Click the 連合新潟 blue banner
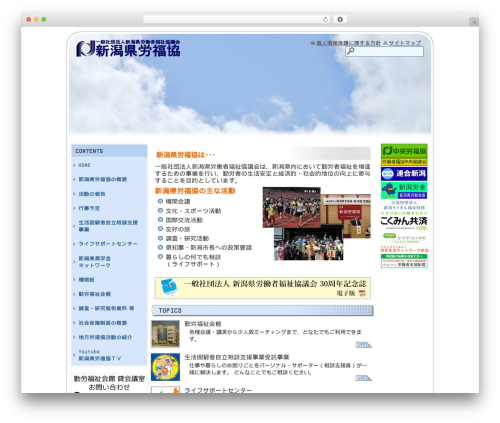The height and width of the screenshot is (423, 500). pos(404,174)
